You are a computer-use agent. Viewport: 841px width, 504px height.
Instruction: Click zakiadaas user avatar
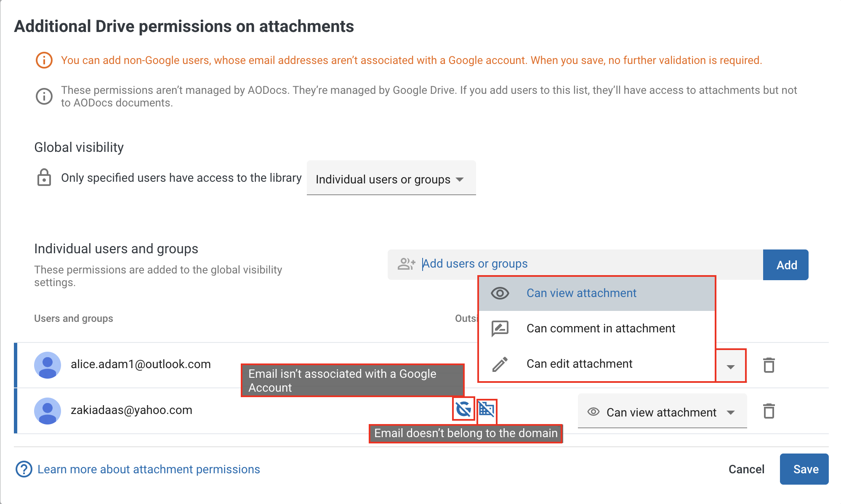pos(48,411)
